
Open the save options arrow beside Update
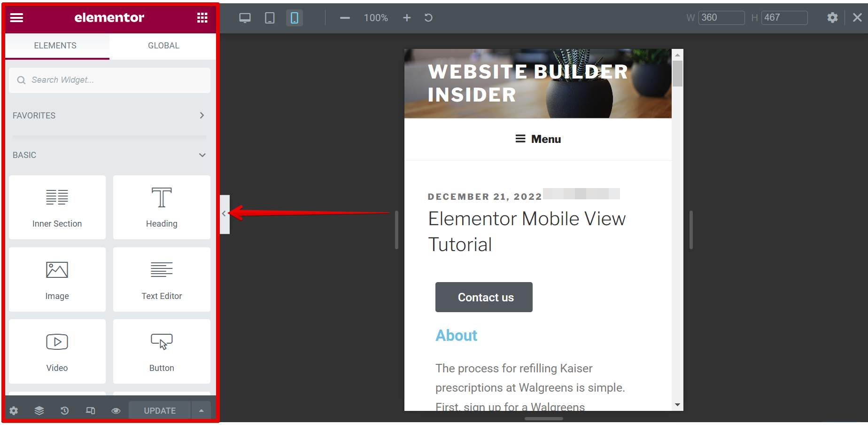coord(201,410)
